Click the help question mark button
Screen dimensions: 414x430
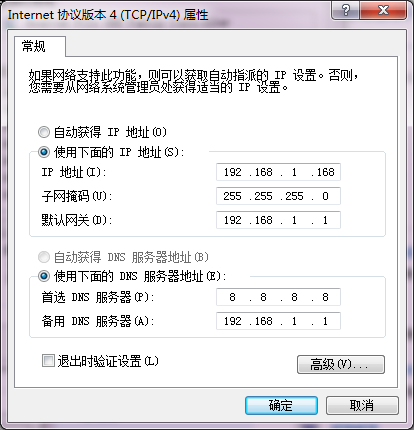click(x=346, y=10)
